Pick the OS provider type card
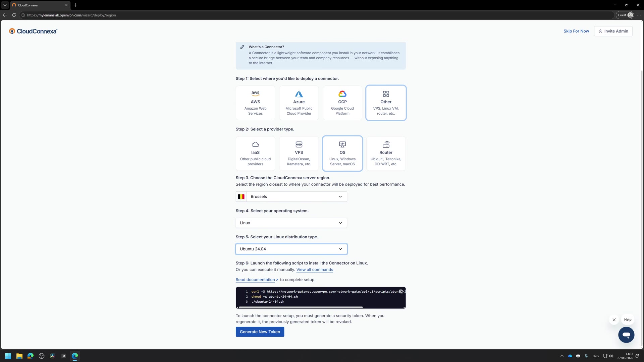 [342, 154]
